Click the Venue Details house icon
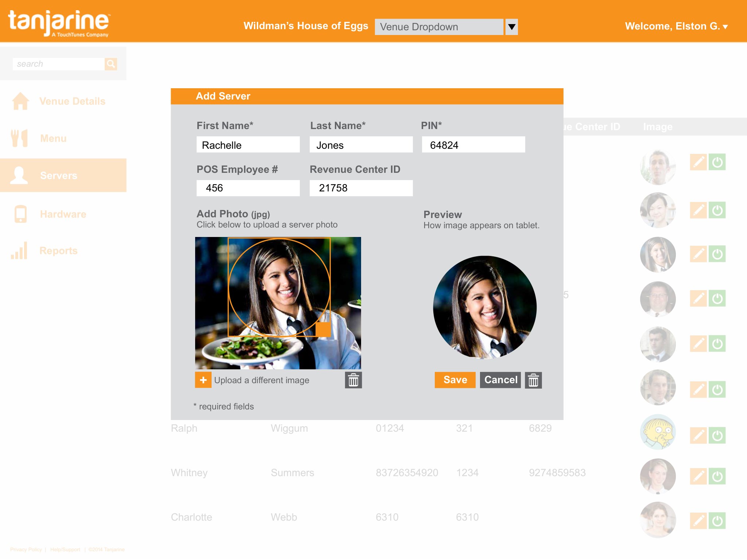This screenshot has width=747, height=560. pyautogui.click(x=20, y=101)
